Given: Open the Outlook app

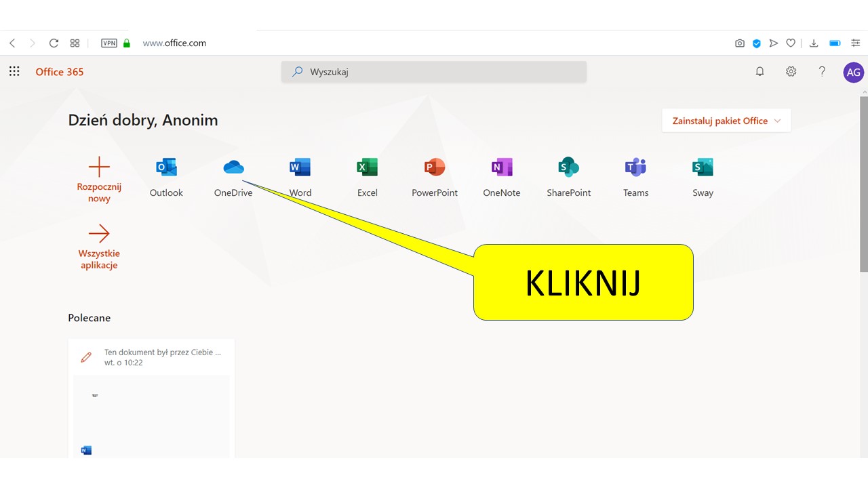Looking at the screenshot, I should tap(166, 178).
